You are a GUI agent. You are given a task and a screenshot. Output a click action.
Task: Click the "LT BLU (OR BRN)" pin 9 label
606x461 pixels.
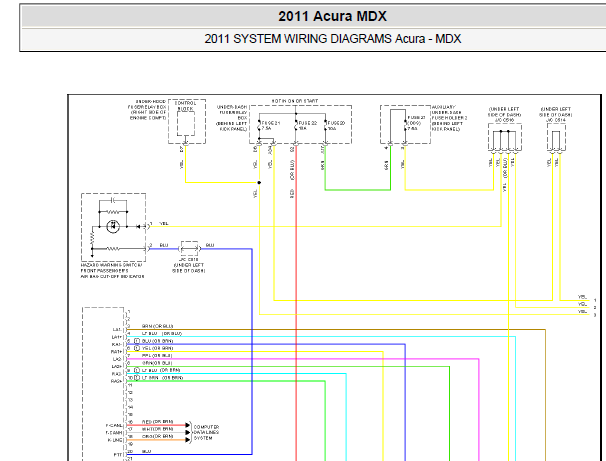pyautogui.click(x=161, y=370)
